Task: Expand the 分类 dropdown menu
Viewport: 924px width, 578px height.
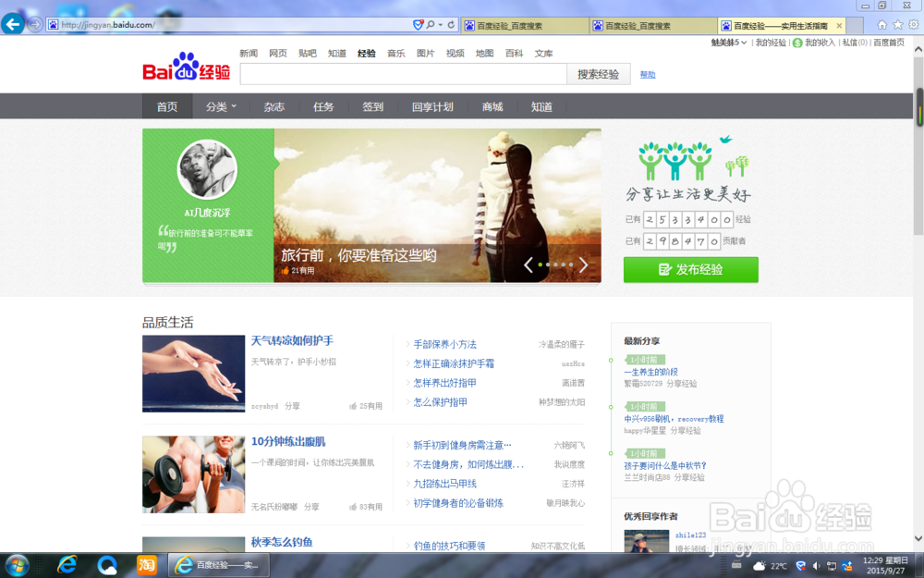Action: pos(221,106)
